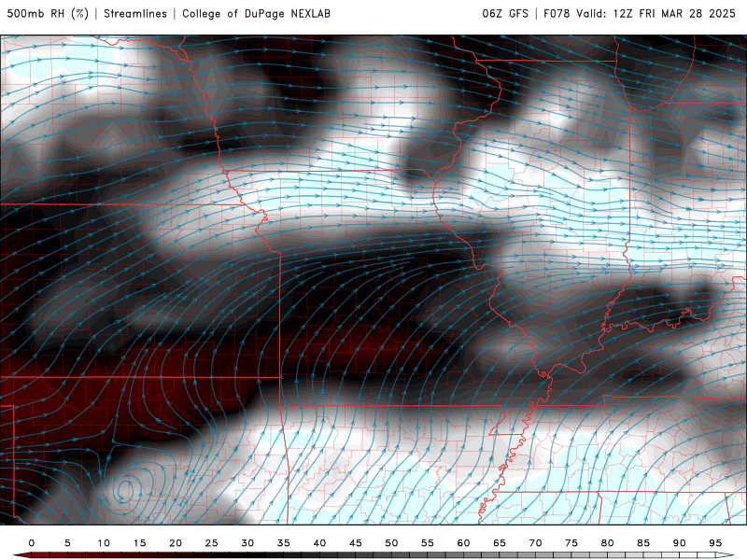The image size is (747, 560).
Task: Click the '0' value on the color scale
Action: pos(32,543)
